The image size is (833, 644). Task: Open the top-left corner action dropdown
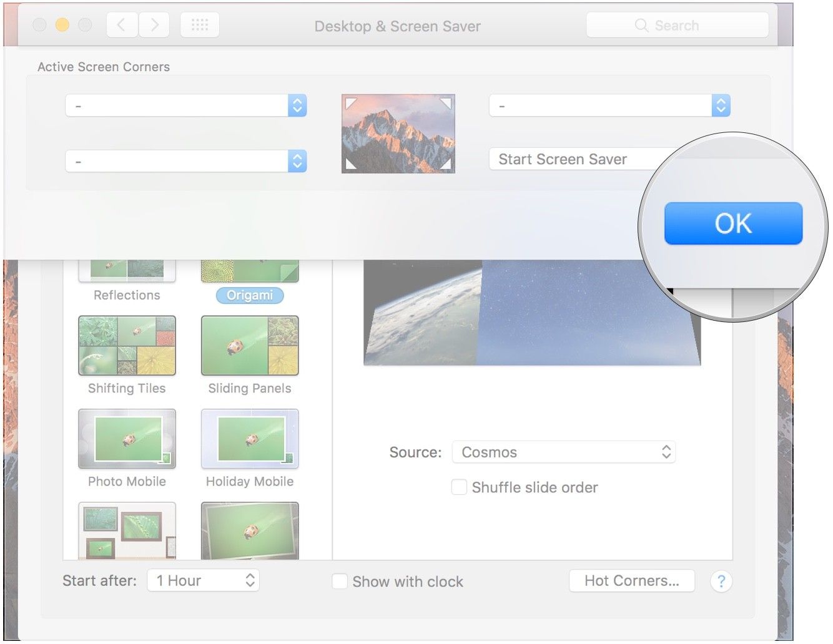click(x=185, y=105)
